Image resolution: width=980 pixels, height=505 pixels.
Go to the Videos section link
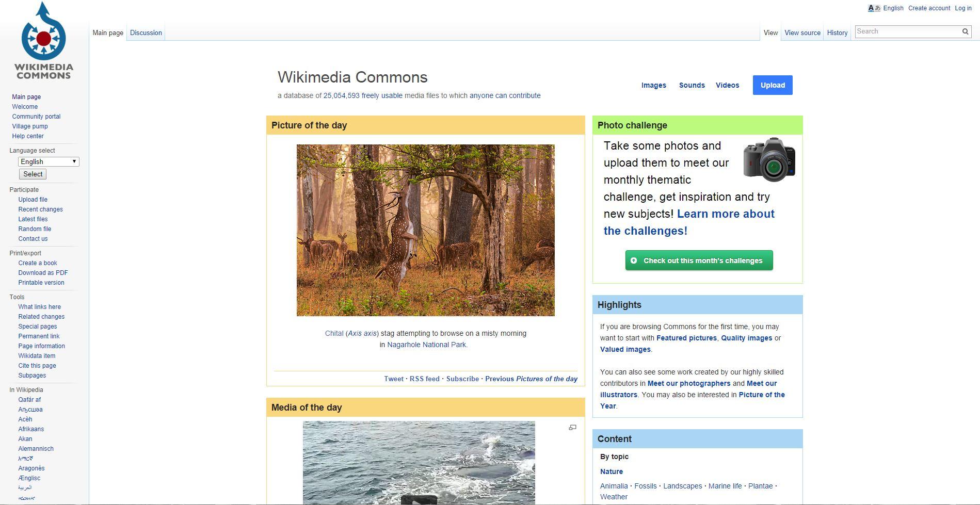point(727,85)
